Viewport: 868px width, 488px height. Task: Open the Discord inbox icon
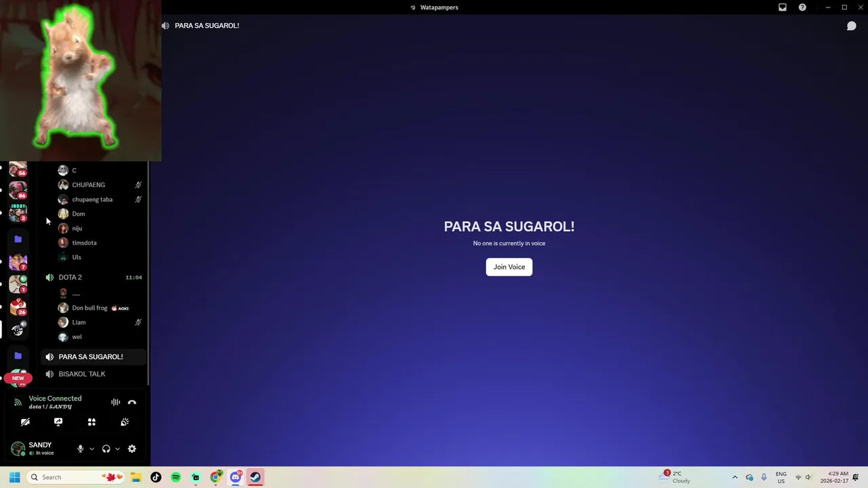782,7
